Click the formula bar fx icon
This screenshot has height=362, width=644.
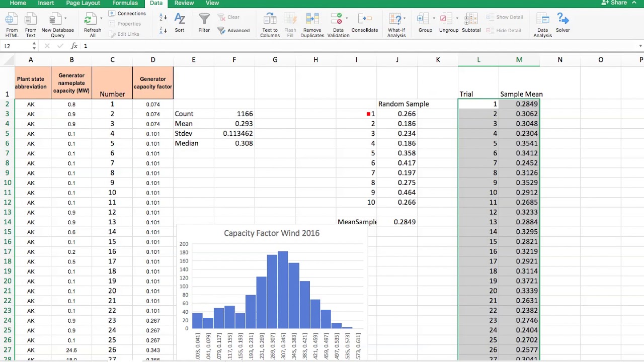(74, 46)
